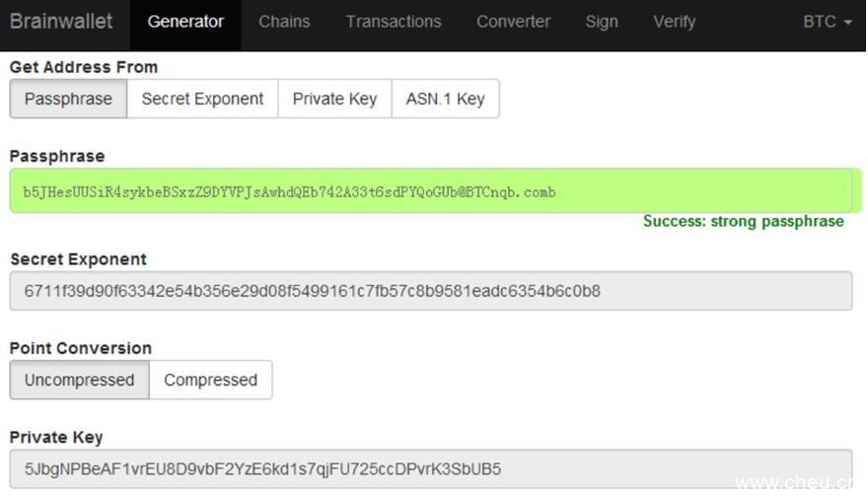
Task: Switch to the Sign tab
Action: pos(602,22)
